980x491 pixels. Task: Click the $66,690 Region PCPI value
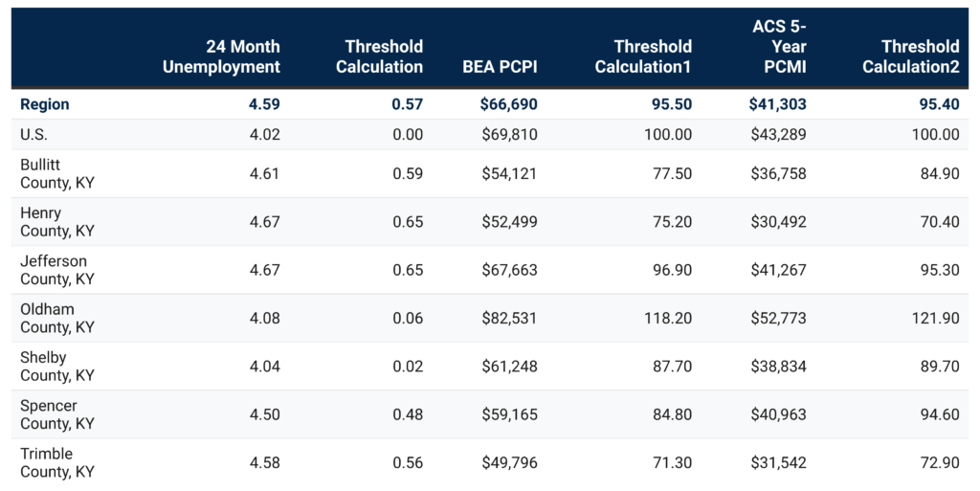click(508, 104)
